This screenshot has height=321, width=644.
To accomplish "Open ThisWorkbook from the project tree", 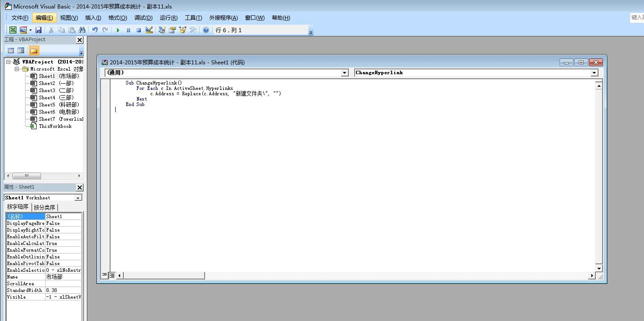I will tap(56, 126).
